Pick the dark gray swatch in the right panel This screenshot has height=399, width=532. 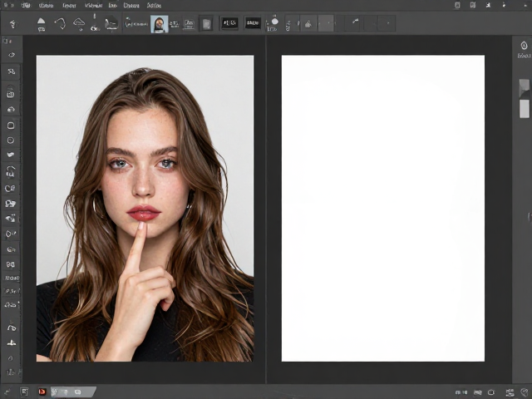pos(525,89)
